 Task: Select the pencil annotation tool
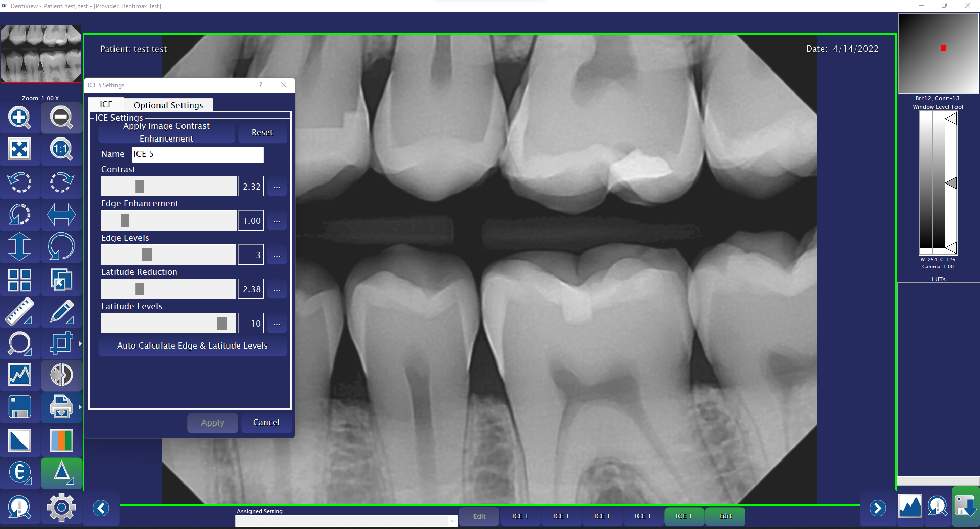click(x=61, y=312)
